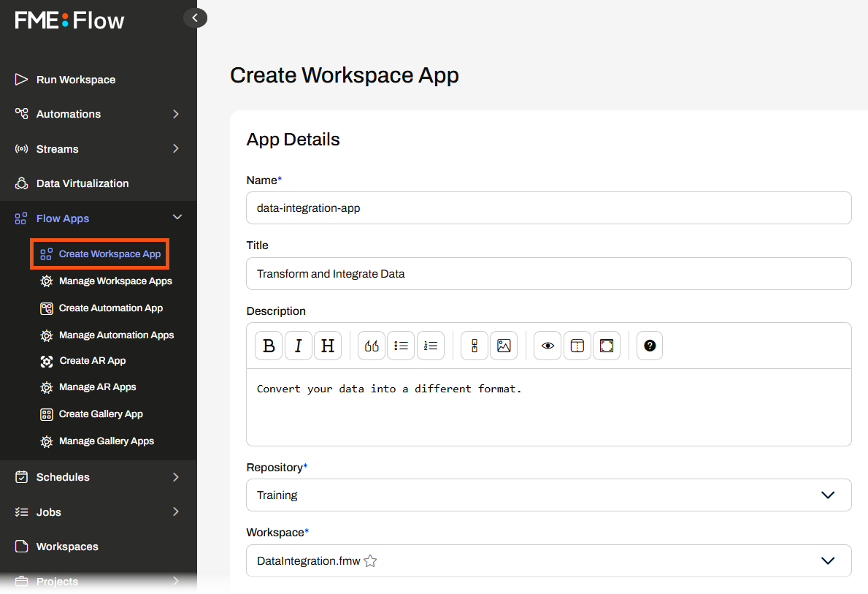This screenshot has height=594, width=868.
Task: Apply Italic formatting in description editor
Action: pos(298,346)
